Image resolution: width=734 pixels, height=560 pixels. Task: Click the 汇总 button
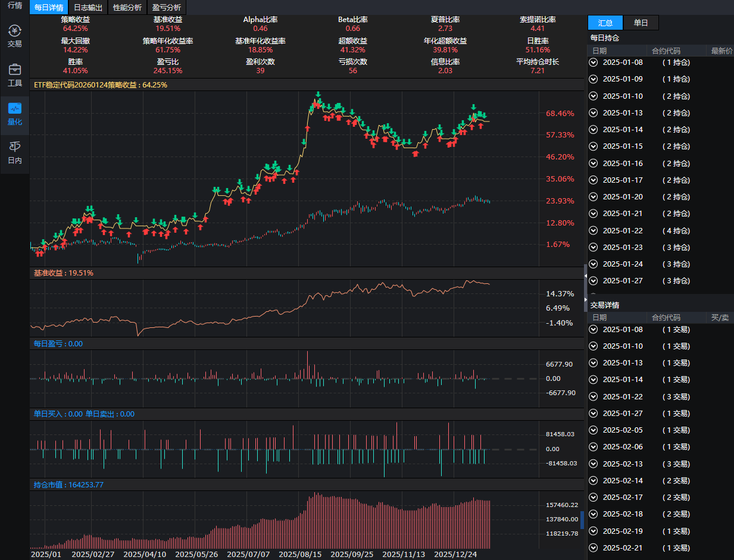(605, 23)
